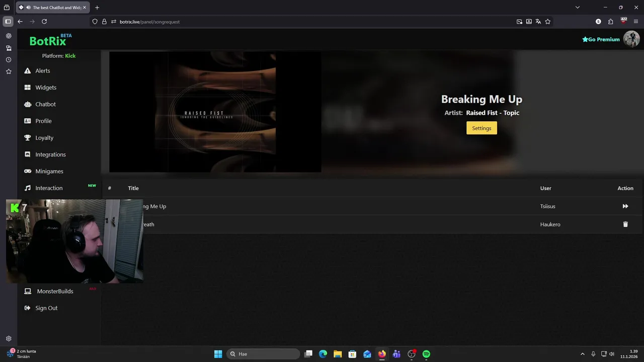644x362 pixels.
Task: Open the user avatar in header
Action: tap(631, 39)
